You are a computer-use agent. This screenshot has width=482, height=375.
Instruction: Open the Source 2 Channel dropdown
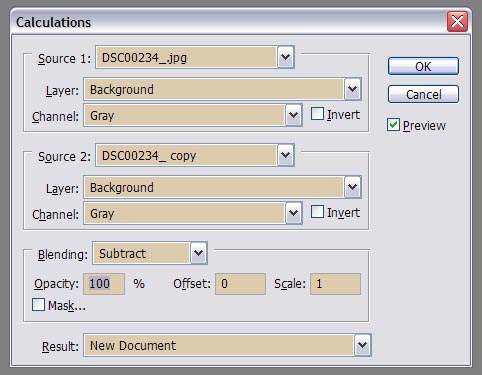(x=193, y=213)
